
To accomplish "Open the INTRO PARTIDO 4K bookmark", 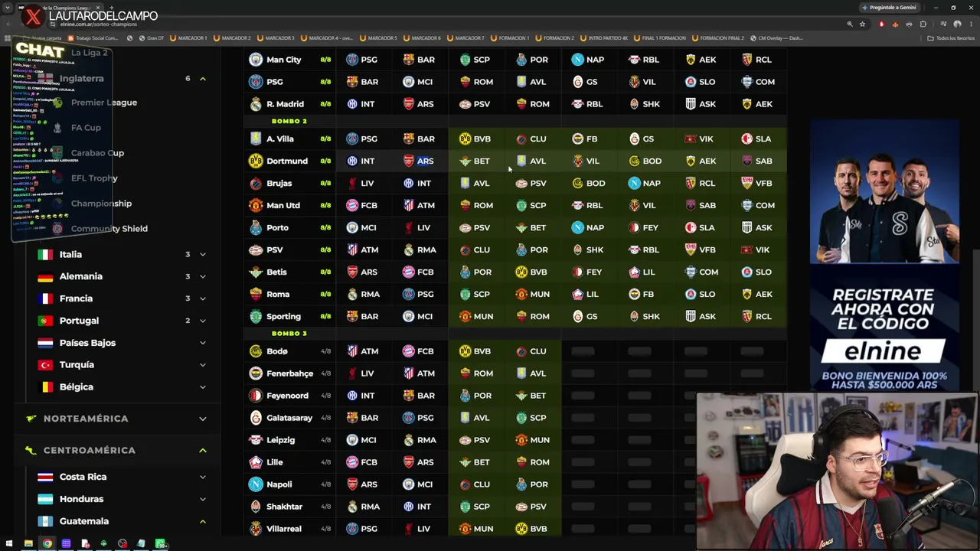I will pyautogui.click(x=605, y=38).
